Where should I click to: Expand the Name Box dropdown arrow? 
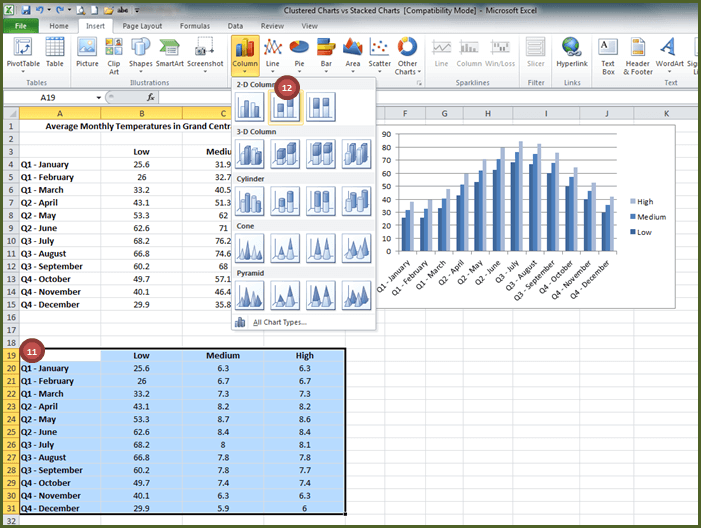pos(98,97)
